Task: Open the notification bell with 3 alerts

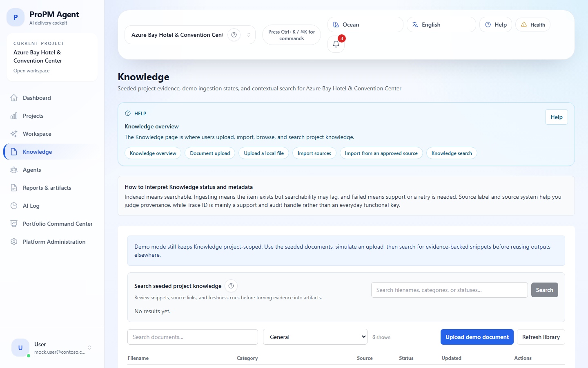Action: coord(336,44)
